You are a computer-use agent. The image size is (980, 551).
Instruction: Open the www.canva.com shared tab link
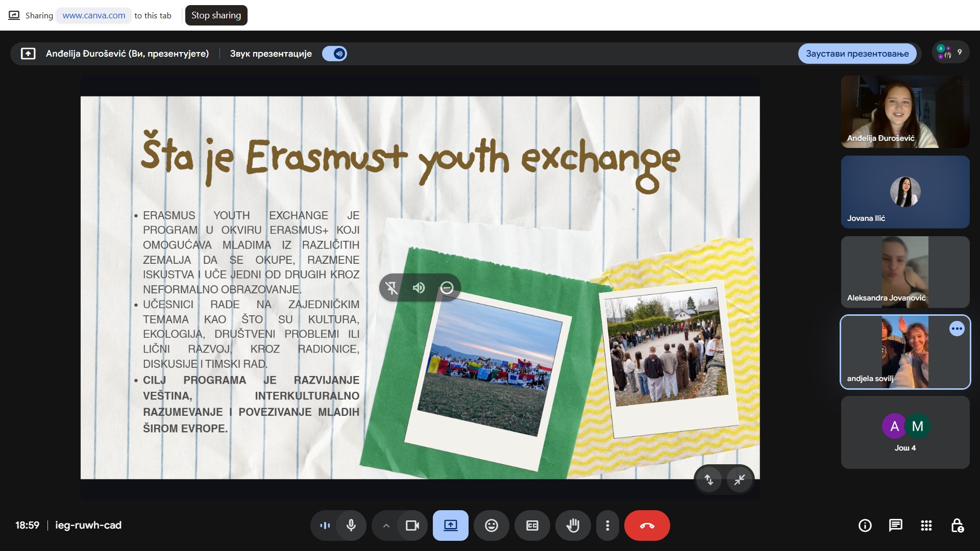94,15
